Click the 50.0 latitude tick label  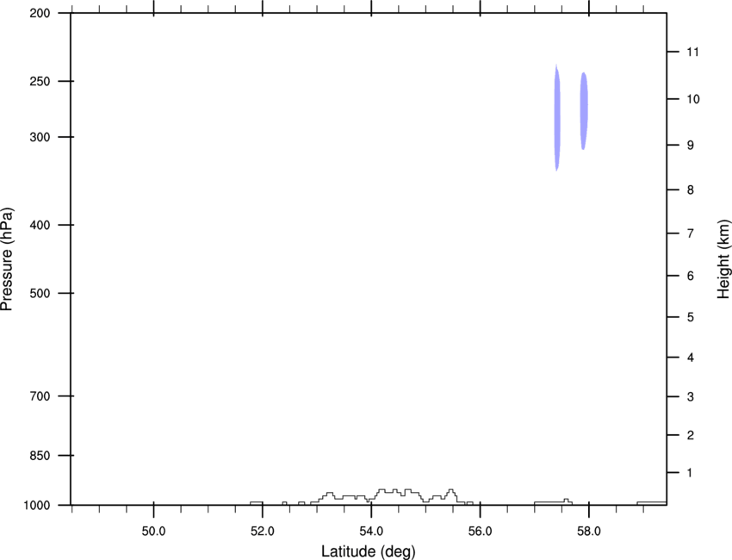pyautogui.click(x=153, y=532)
